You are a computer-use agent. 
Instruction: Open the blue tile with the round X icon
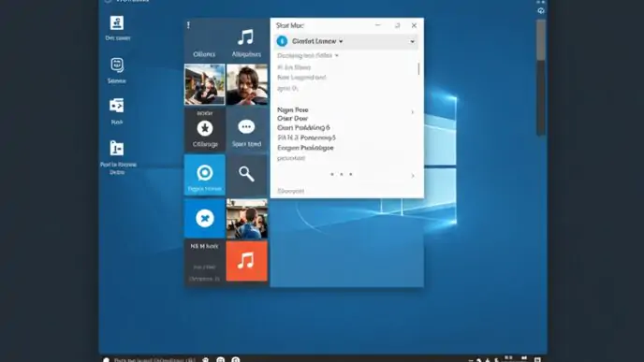tap(205, 218)
